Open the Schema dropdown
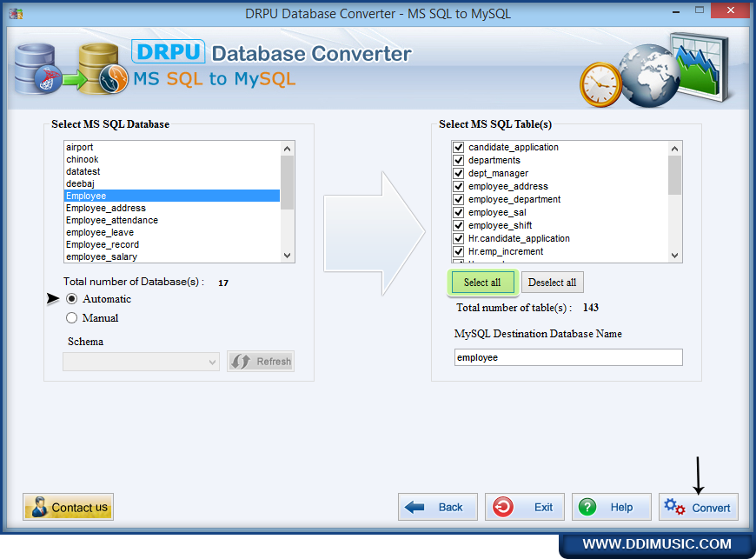Screen dimensions: 756x559 pyautogui.click(x=141, y=362)
